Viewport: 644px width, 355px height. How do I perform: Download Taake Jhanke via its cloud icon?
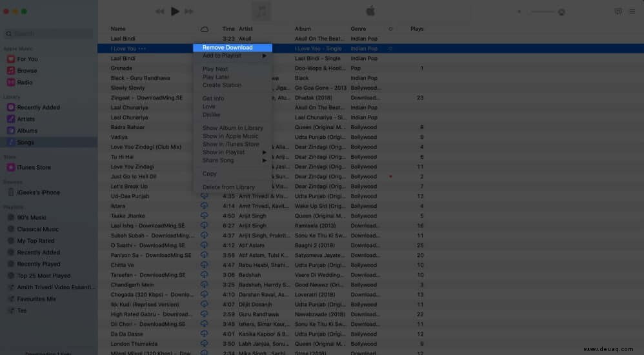pos(204,216)
